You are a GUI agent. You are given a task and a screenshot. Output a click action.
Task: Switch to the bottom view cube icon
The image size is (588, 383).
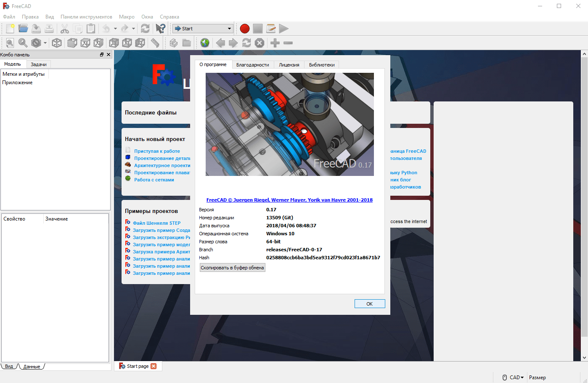[127, 43]
